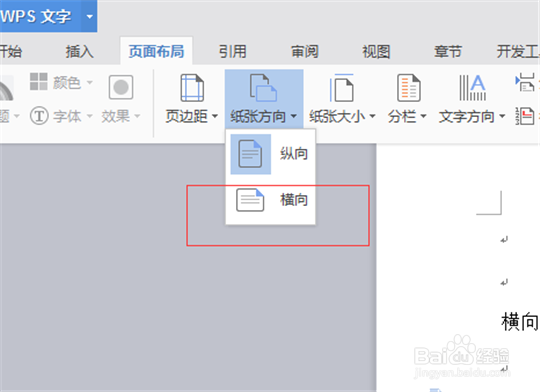The image size is (540, 392).
Task: Click the 字体 circled T icon
Action: 39,116
